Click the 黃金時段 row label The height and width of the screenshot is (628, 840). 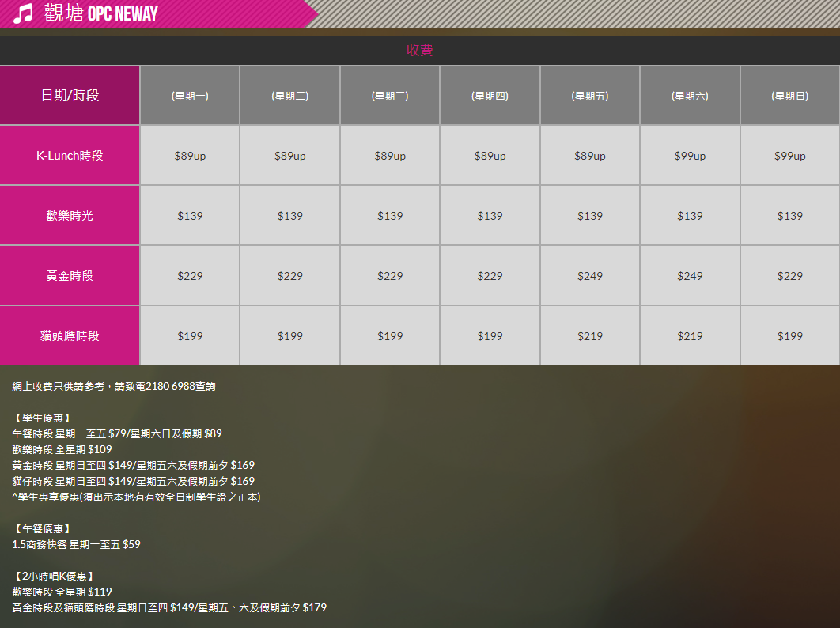point(70,276)
